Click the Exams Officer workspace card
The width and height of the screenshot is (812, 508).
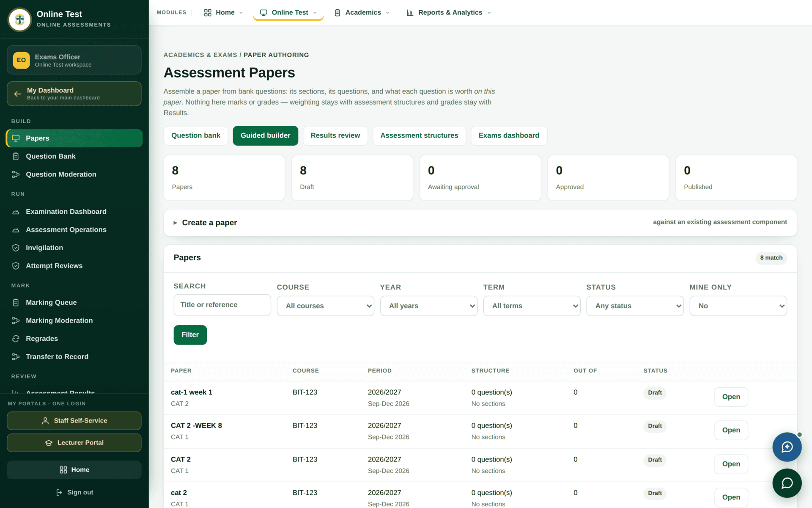(74, 60)
